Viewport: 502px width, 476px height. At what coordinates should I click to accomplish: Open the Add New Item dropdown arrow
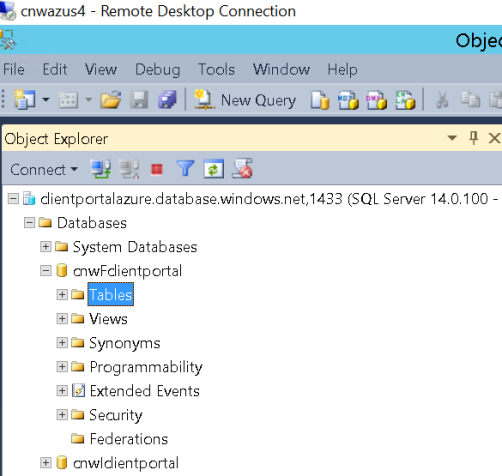pos(88,99)
